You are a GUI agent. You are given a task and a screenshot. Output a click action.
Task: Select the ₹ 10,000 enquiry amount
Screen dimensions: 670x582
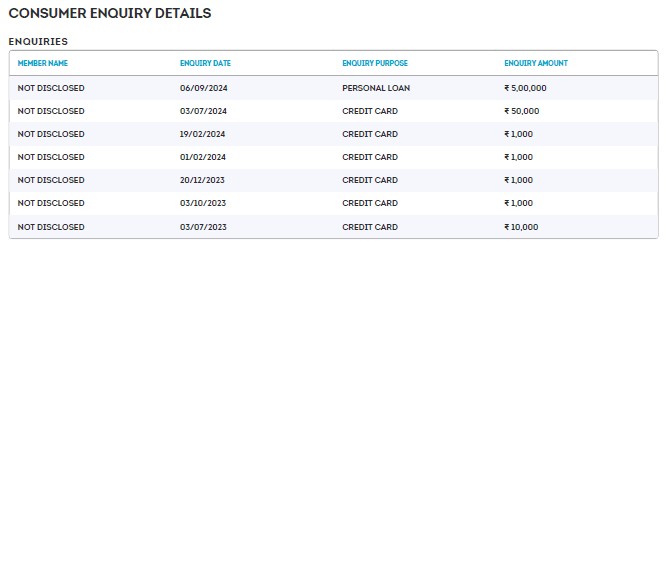[521, 227]
